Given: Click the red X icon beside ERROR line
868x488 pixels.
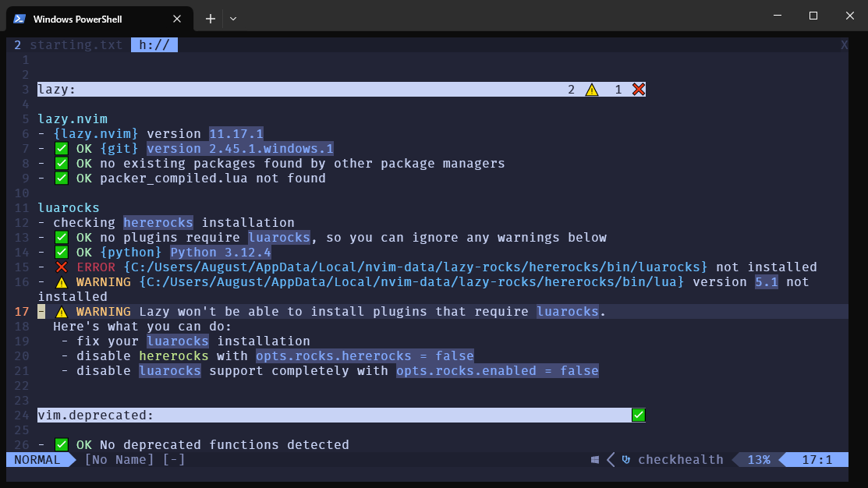Looking at the screenshot, I should [x=62, y=267].
